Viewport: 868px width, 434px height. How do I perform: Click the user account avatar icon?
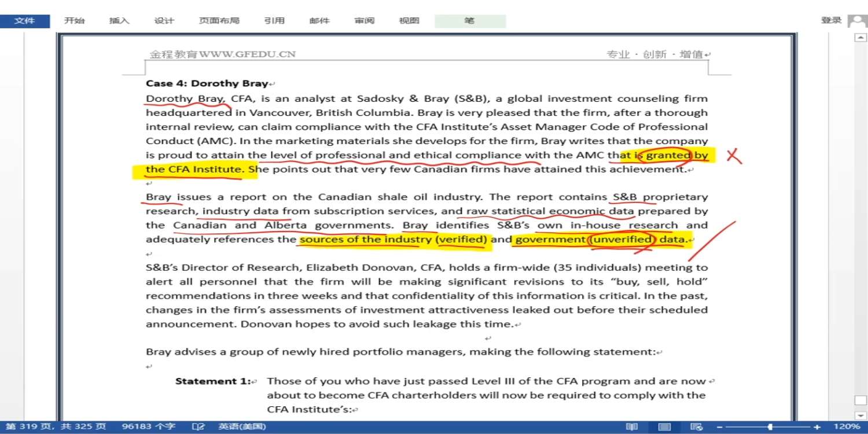click(857, 21)
